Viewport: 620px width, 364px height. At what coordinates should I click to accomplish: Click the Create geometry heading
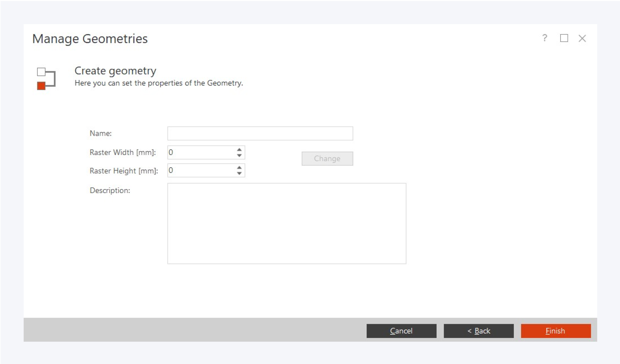click(x=115, y=71)
